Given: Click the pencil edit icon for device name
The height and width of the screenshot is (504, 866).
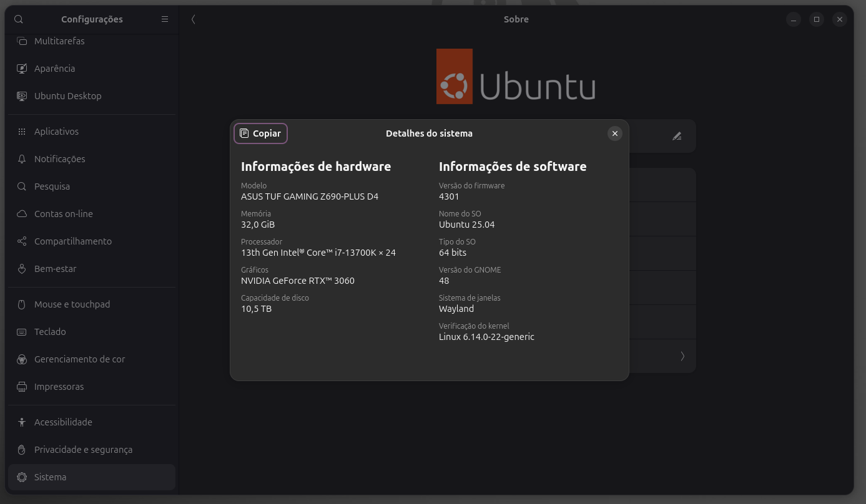Looking at the screenshot, I should click(x=677, y=136).
